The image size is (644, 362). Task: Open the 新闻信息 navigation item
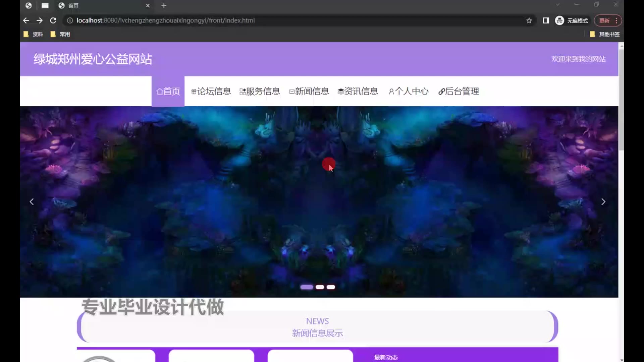coord(309,91)
